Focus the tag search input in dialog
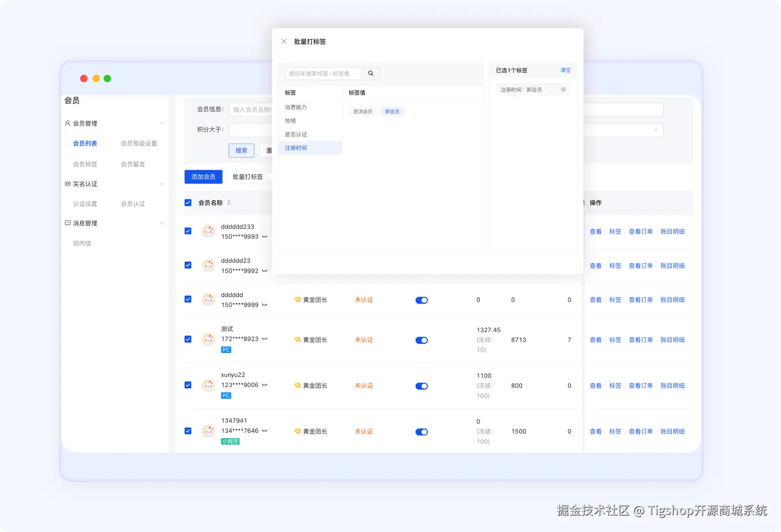781x532 pixels. (323, 73)
